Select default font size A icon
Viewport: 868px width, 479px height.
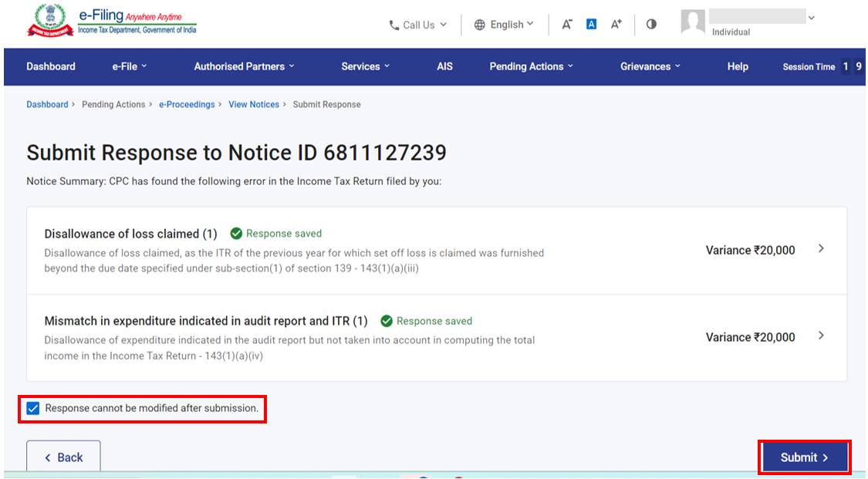591,24
